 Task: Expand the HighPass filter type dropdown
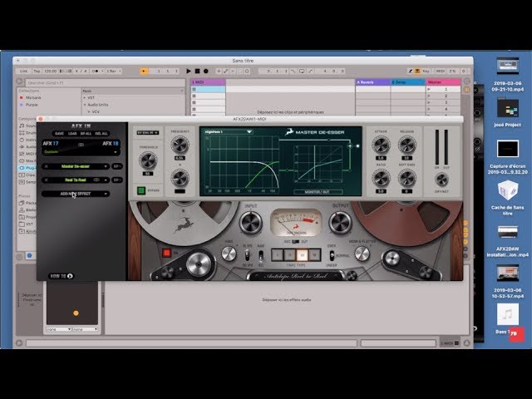[x=229, y=131]
